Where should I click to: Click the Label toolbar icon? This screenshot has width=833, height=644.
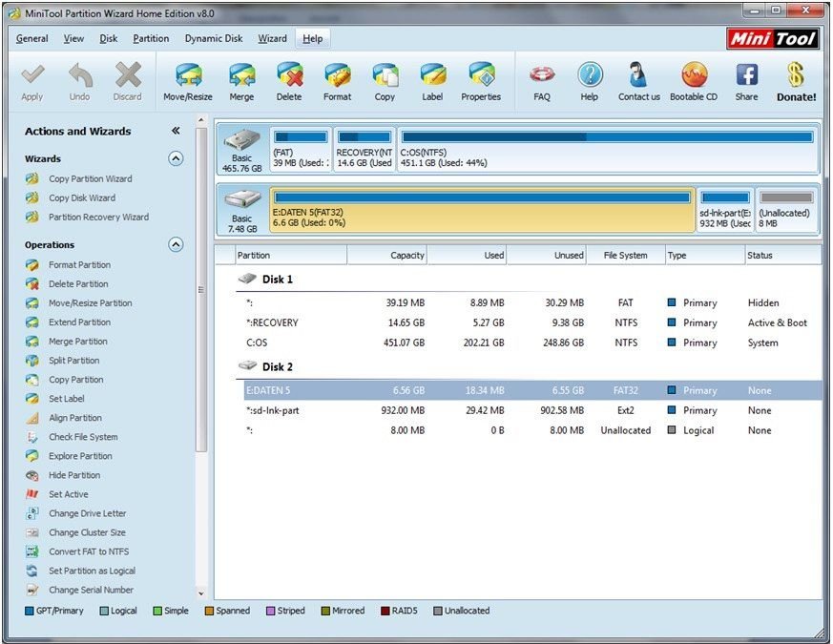[x=433, y=75]
